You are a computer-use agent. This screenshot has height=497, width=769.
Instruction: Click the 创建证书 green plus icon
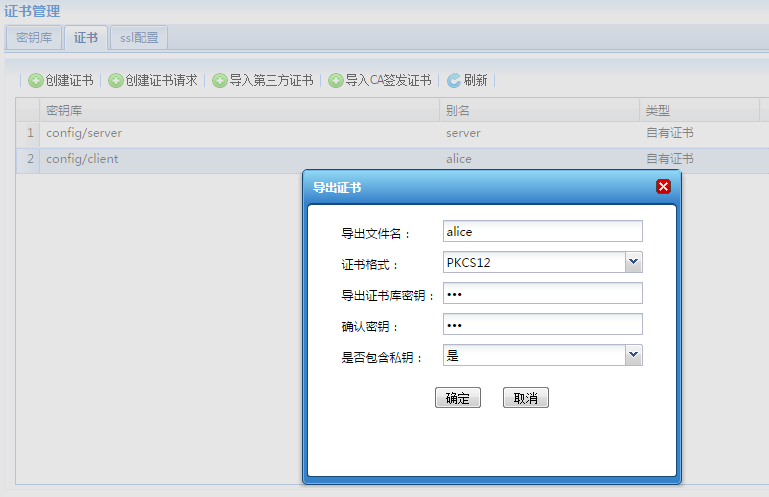click(x=35, y=80)
